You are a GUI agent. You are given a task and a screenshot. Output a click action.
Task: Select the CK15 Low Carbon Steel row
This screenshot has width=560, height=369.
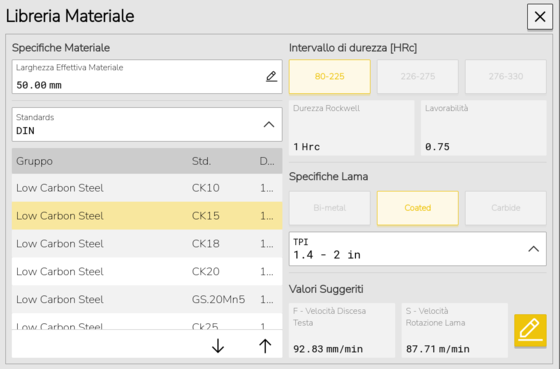147,216
